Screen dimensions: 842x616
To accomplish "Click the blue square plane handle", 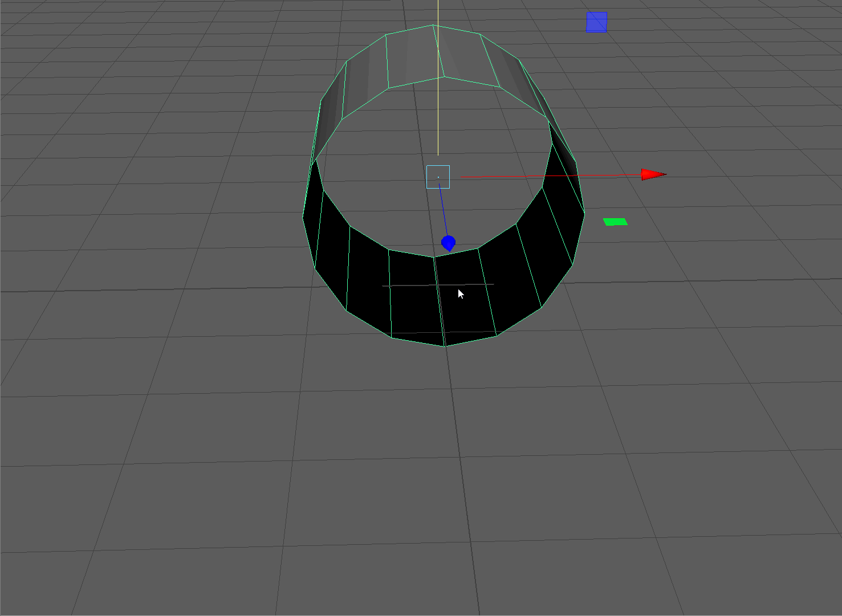I will coord(596,23).
